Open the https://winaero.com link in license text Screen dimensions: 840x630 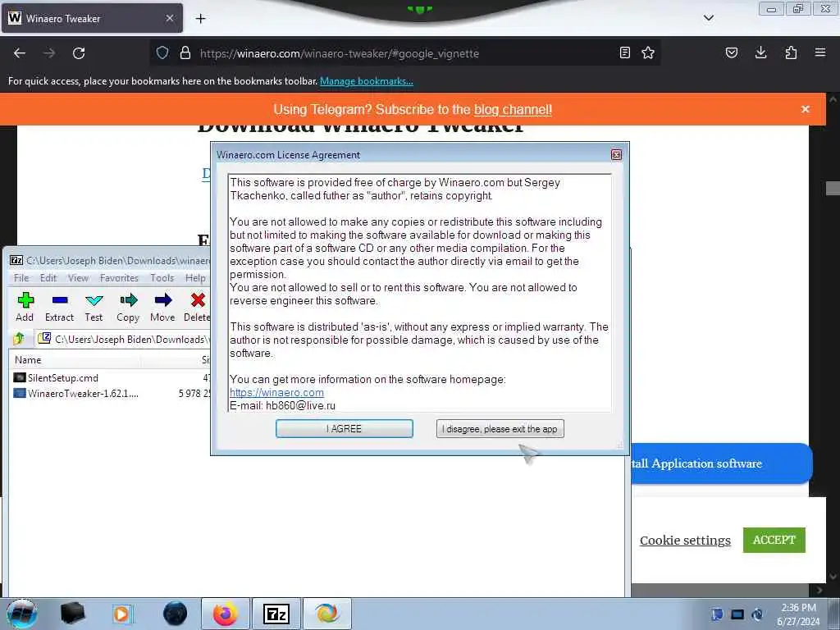click(276, 392)
